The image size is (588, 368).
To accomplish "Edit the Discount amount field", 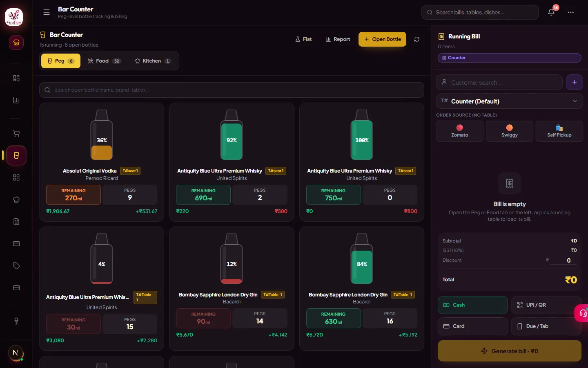I will click(563, 260).
